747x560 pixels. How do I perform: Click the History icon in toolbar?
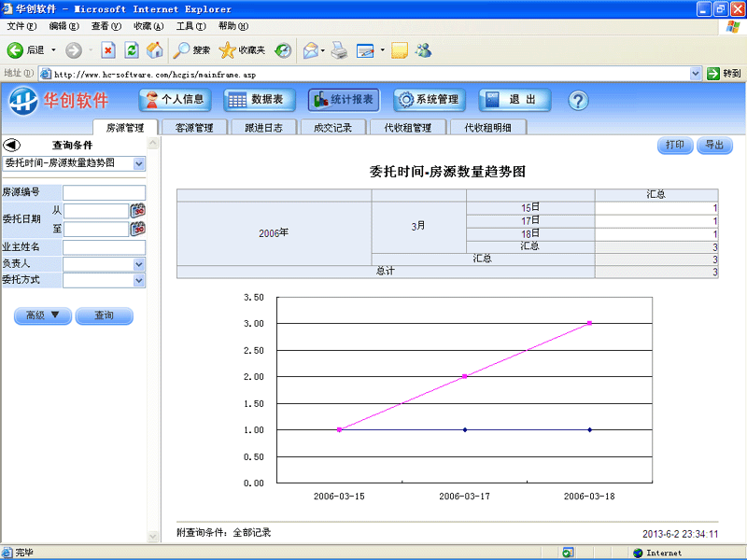click(x=283, y=50)
